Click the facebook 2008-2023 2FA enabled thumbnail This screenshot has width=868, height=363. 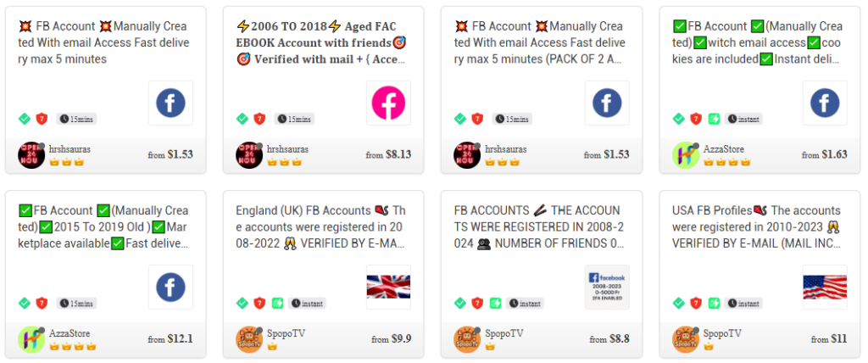coord(607,287)
